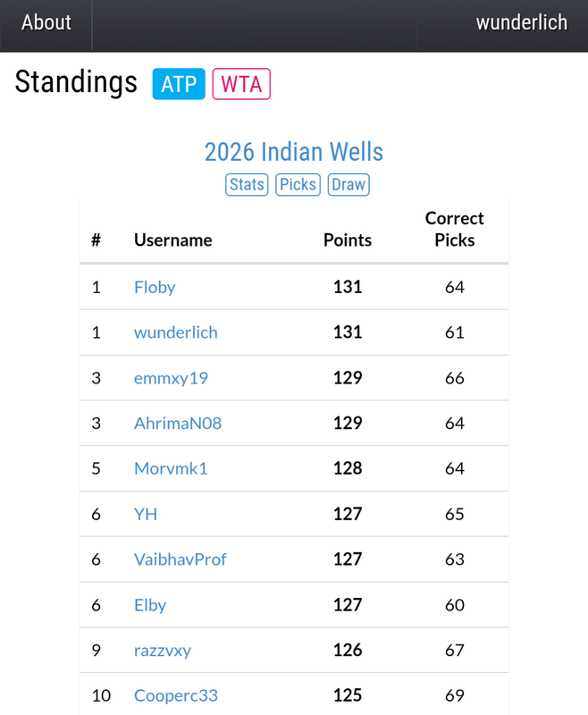Open Elby's user profile
The height and width of the screenshot is (715, 588).
coord(150,605)
